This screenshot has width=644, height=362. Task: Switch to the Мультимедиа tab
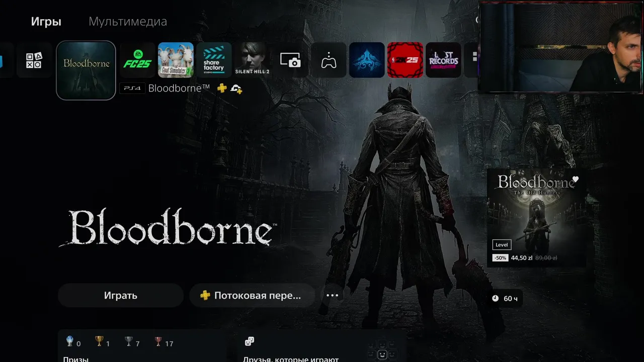(128, 22)
